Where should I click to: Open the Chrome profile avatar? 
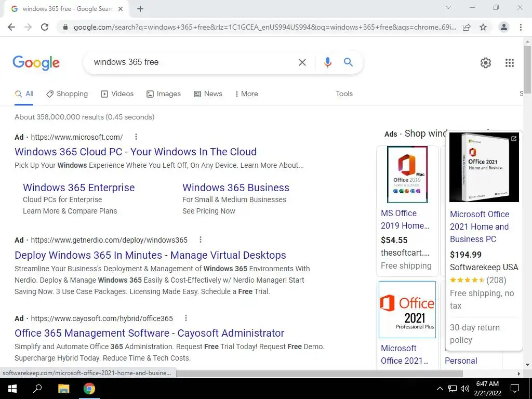click(x=504, y=27)
